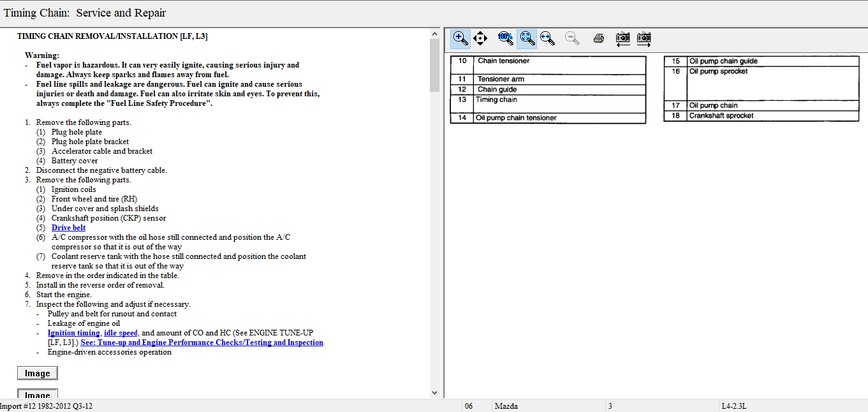Click 'Mazda' in the status bar
Screen dimensions: 868x412
tap(506, 406)
